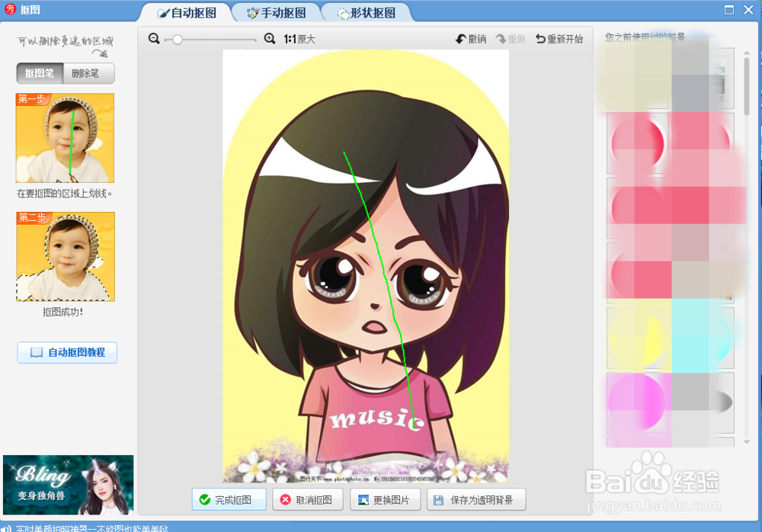Select the 抠图笔 cutout pen
Image resolution: width=762 pixels, height=532 pixels.
click(40, 73)
